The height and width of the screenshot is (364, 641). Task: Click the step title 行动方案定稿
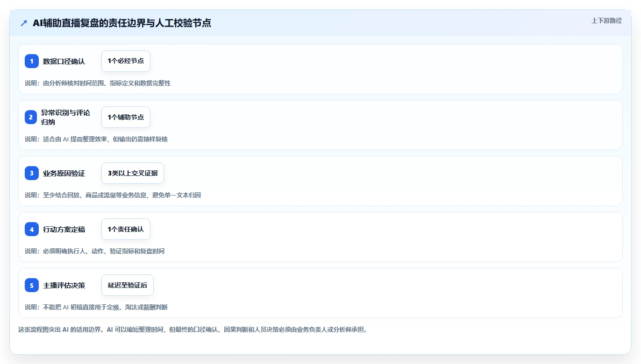[x=64, y=229]
